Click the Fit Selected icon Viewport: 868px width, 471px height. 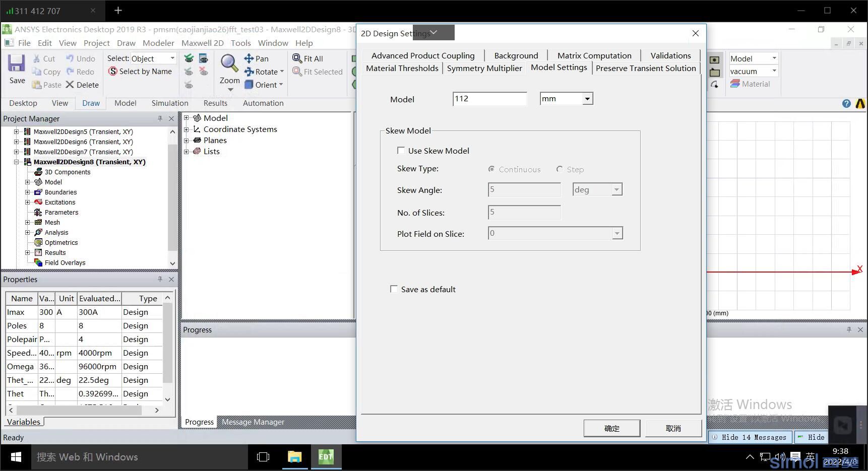click(x=297, y=72)
